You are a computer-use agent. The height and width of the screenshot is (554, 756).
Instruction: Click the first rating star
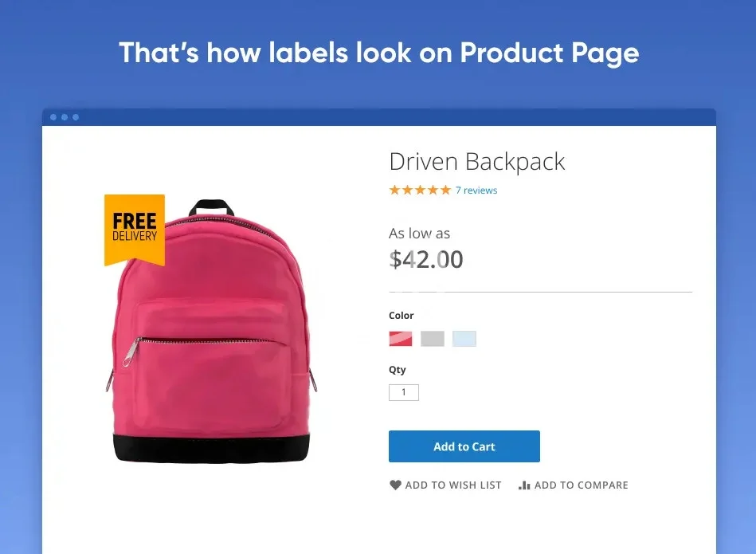[x=394, y=191]
